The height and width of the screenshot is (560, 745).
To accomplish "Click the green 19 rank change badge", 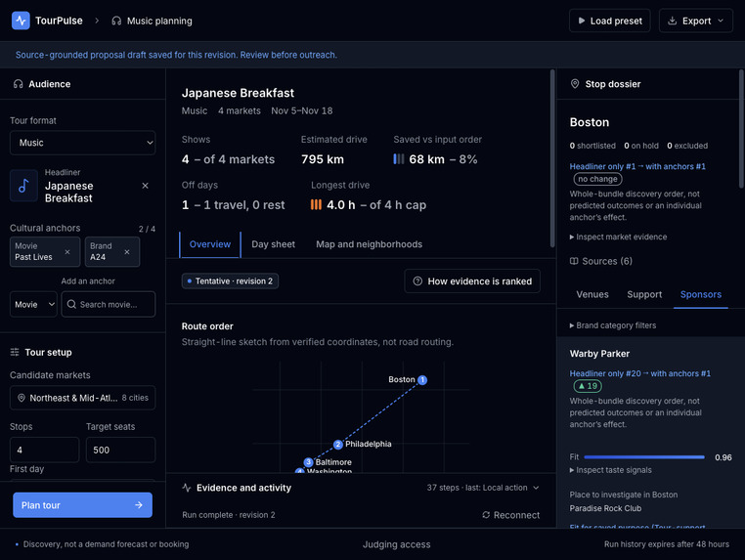I will [x=588, y=386].
